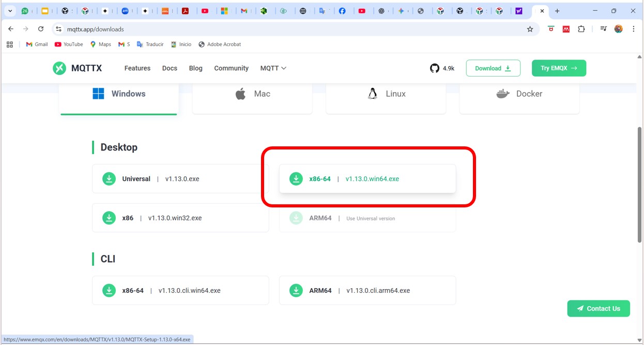Reload the page
The image size is (644, 345).
point(41,29)
